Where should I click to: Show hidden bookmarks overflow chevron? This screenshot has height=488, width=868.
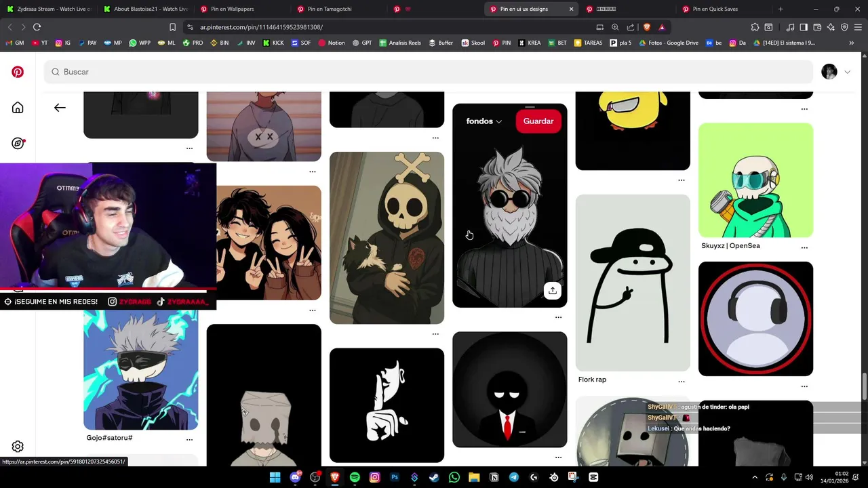(852, 43)
